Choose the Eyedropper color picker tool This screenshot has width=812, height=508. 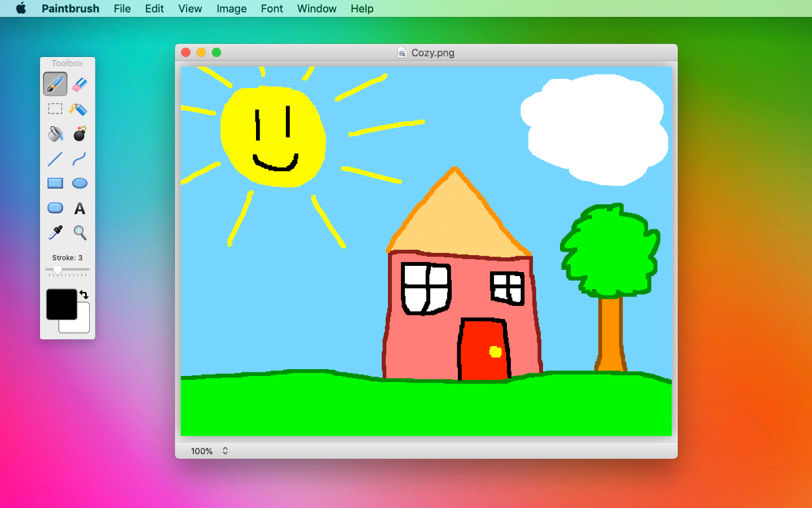tap(55, 233)
